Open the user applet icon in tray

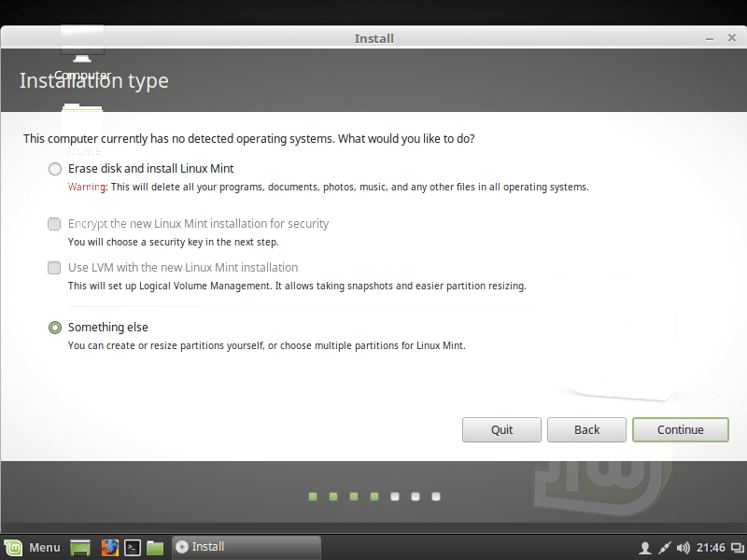644,548
